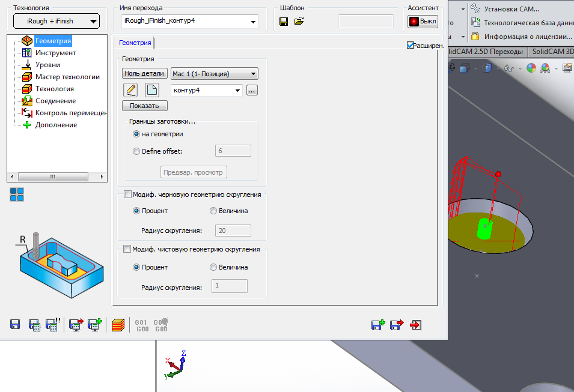Click the colored sphere appearance icon in viewport toolbar
The width and height of the screenshot is (574, 392).
531,68
